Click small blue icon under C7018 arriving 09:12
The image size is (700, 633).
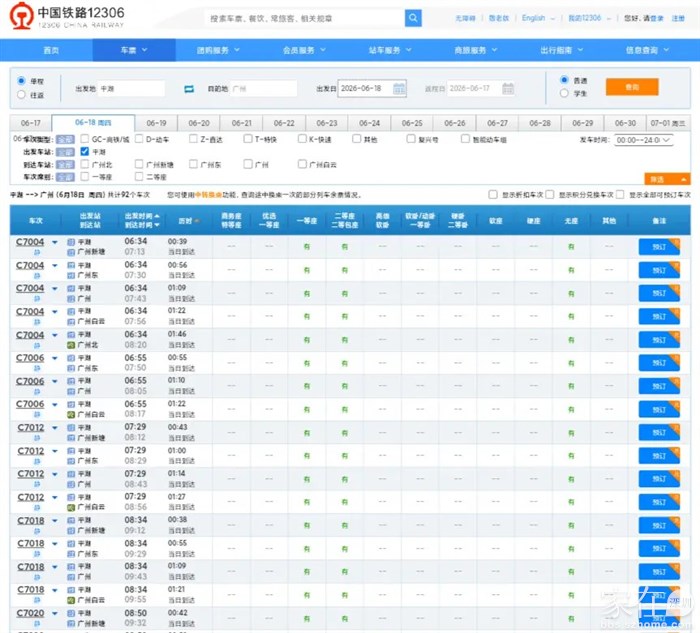pos(37,531)
